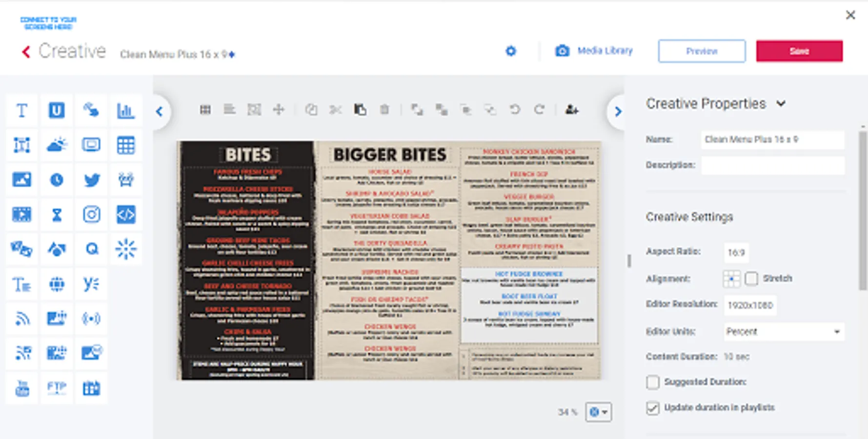Open the Editor Units dropdown showing Percent
Screen dimensions: 868x439
pyautogui.click(x=783, y=332)
